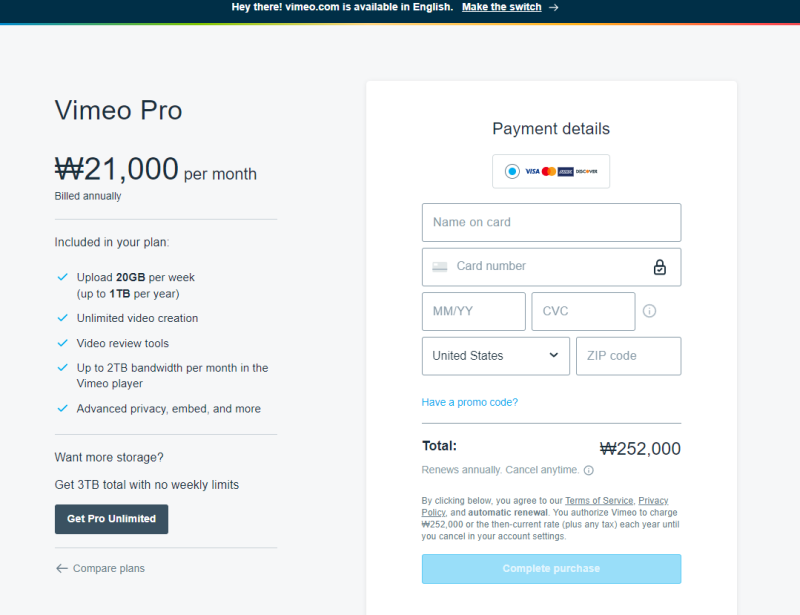Open the 'Have a promo code?' link
800x615 pixels.
470,402
